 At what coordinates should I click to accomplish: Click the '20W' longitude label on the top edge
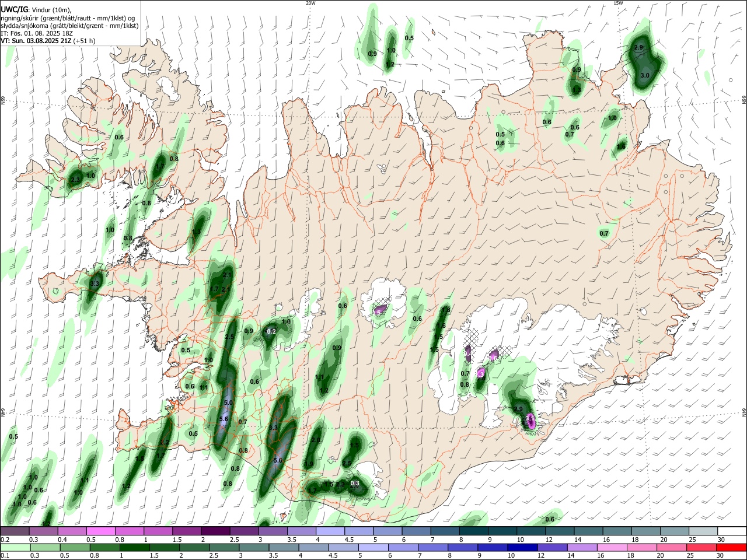point(310,3)
